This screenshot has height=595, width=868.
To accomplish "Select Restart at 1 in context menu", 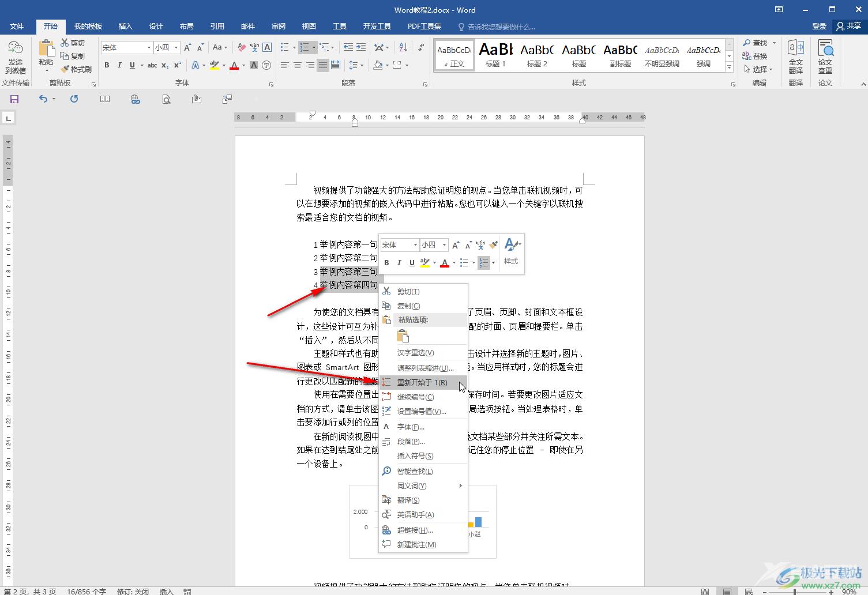I will click(x=423, y=383).
